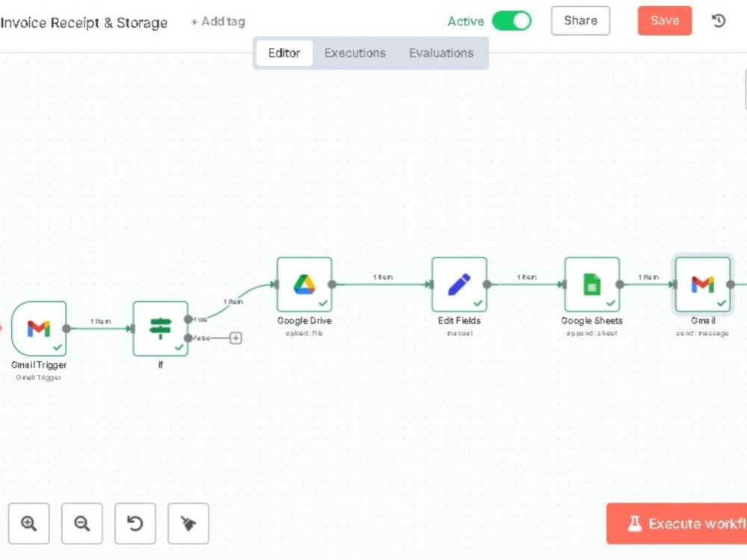The width and height of the screenshot is (747, 560).
Task: Click the Edit Fields output connector dot
Action: (487, 284)
